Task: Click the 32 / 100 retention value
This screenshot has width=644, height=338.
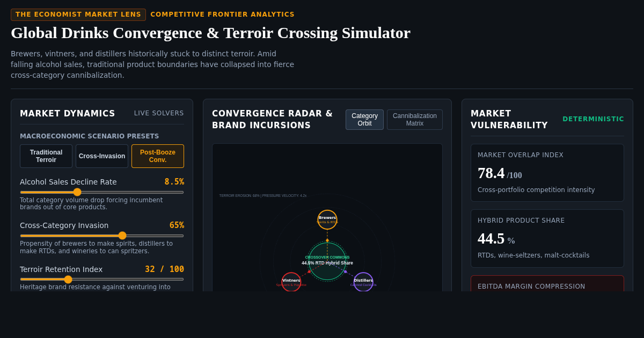Action: point(164,269)
